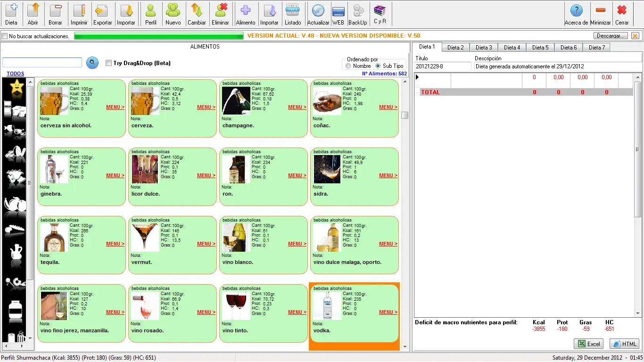Select the Dieta 5 tab

540,48
